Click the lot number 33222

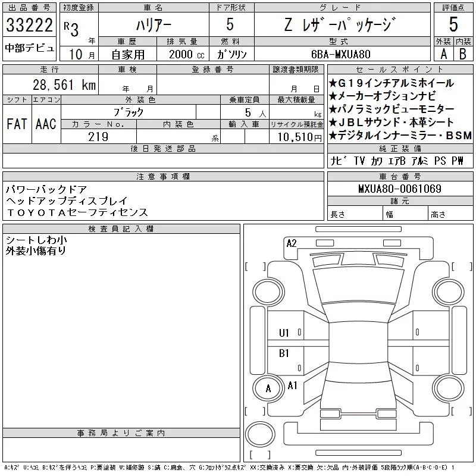tap(29, 25)
